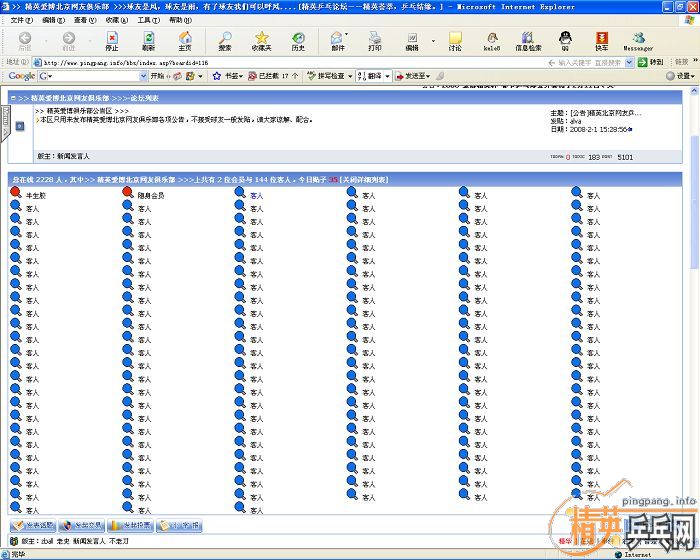This screenshot has width=700, height=560.
Task: Click the Google logo on toolbar
Action: 21,76
